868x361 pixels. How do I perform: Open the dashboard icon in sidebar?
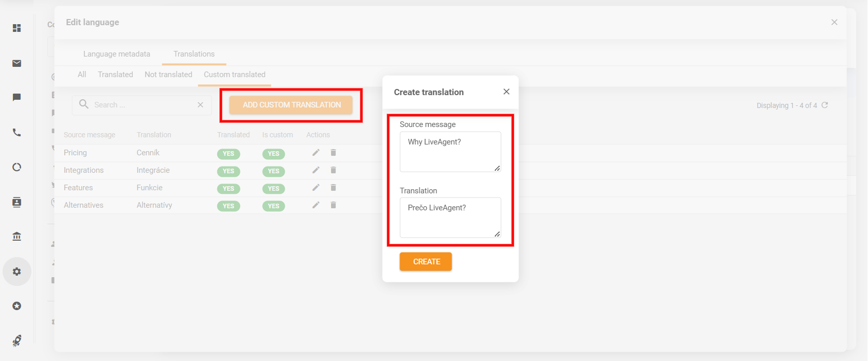point(17,28)
